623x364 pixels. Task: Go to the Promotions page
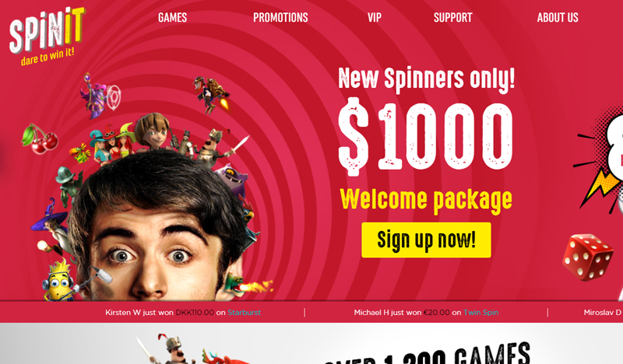pos(280,17)
